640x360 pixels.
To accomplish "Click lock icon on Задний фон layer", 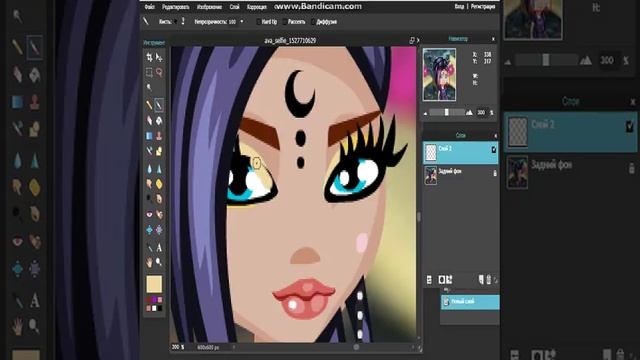I will point(495,173).
